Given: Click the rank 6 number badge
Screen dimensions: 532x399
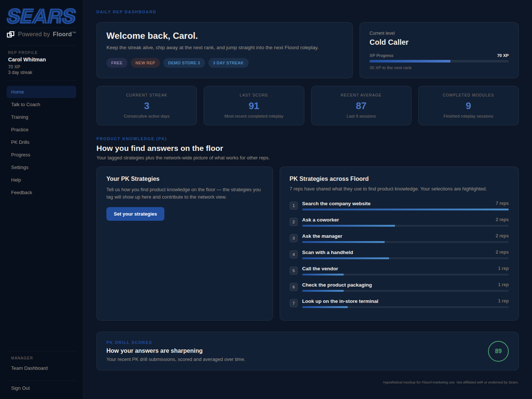Looking at the screenshot, I should (294, 287).
